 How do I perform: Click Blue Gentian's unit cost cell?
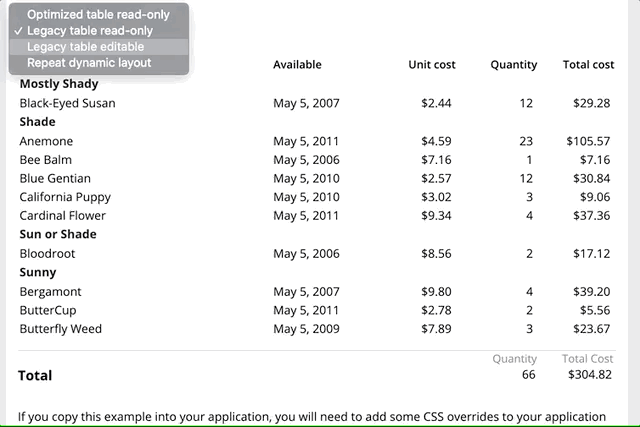point(436,178)
